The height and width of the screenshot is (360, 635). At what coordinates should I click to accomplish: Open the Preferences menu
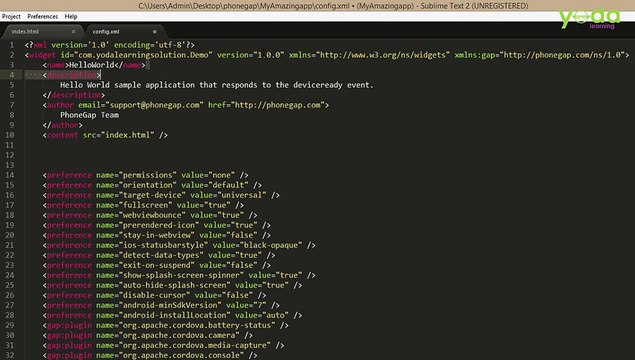point(43,17)
